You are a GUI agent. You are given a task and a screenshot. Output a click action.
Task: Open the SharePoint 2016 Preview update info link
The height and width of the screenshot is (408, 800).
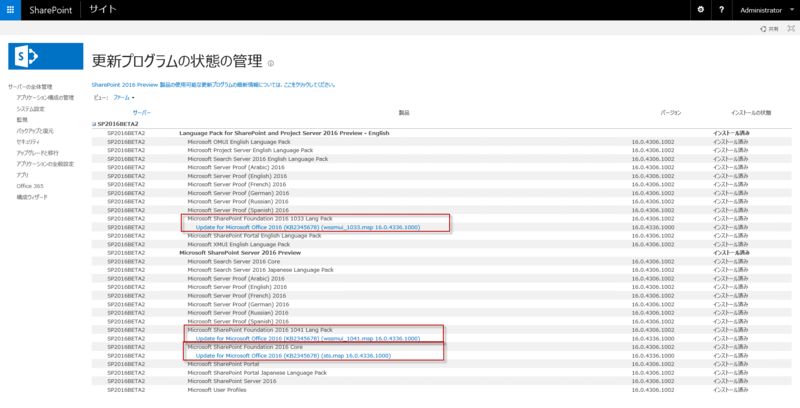pyautogui.click(x=213, y=85)
